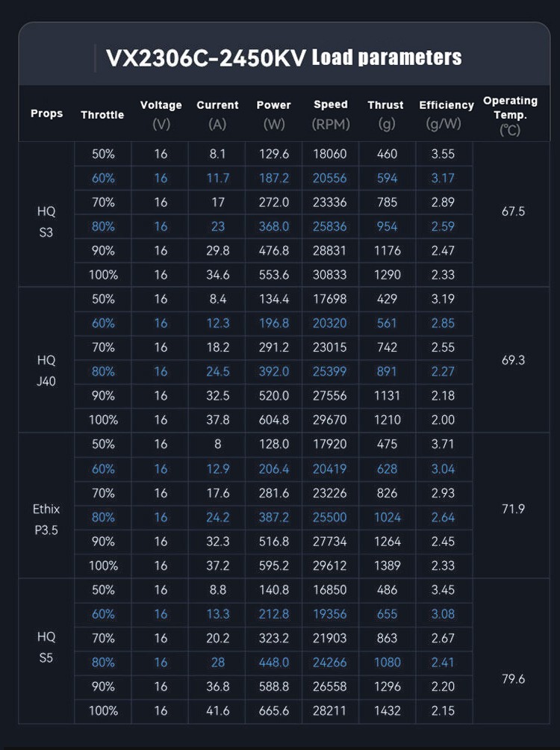Select the Voltage (V) column header
This screenshot has height=750, width=560.
(161, 114)
